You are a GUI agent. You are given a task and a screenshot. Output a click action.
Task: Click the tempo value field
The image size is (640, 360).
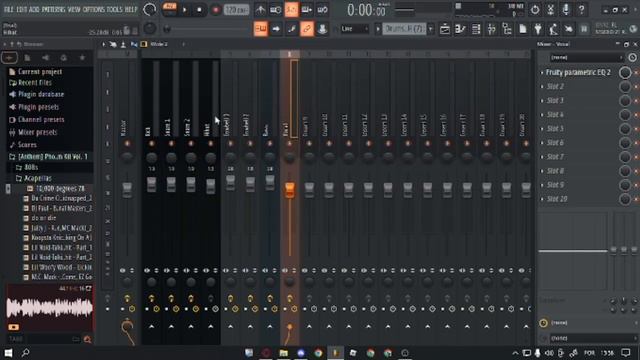[236, 9]
